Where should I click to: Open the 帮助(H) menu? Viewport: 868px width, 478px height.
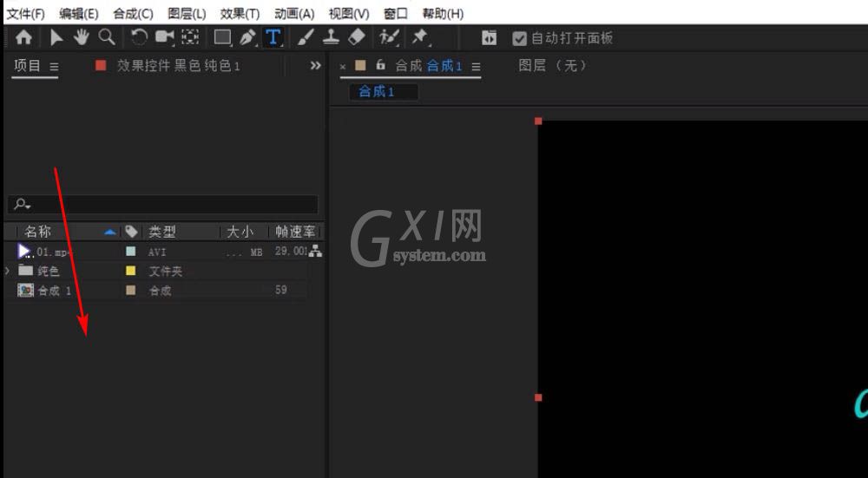pos(443,13)
